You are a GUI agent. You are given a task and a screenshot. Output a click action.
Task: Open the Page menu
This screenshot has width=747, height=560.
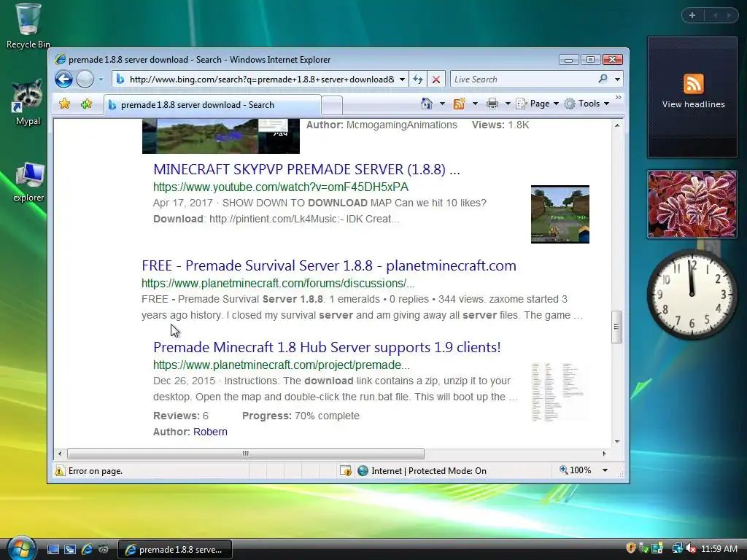(538, 104)
